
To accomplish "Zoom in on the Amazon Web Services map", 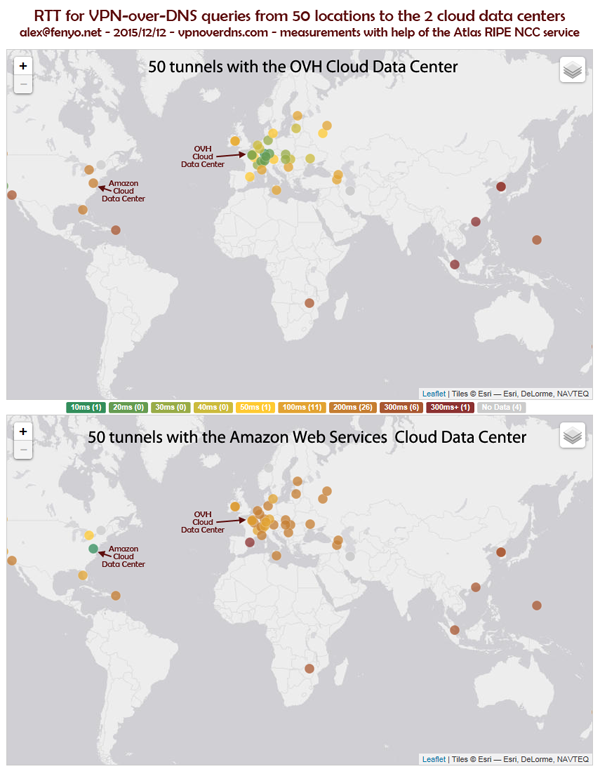I will tap(23, 431).
